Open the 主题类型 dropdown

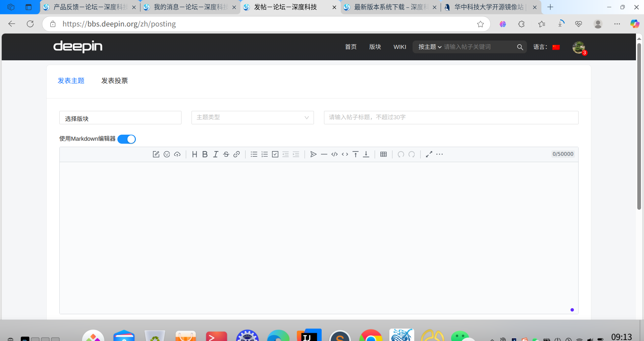click(x=253, y=118)
